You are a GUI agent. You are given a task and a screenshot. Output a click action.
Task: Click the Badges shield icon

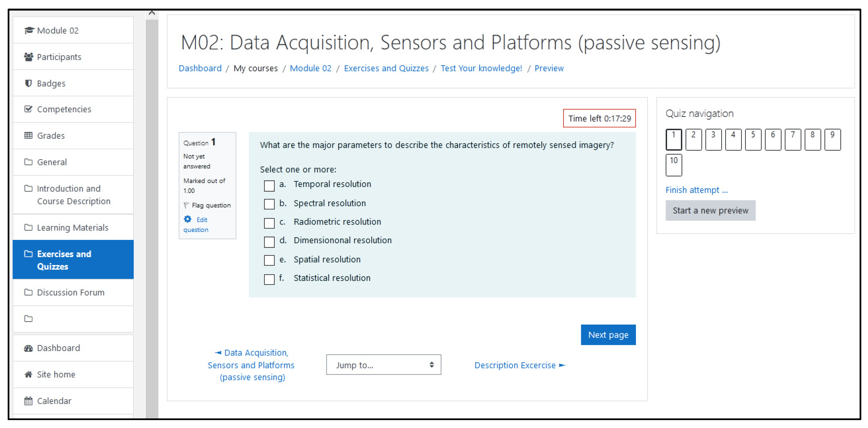pyautogui.click(x=29, y=83)
